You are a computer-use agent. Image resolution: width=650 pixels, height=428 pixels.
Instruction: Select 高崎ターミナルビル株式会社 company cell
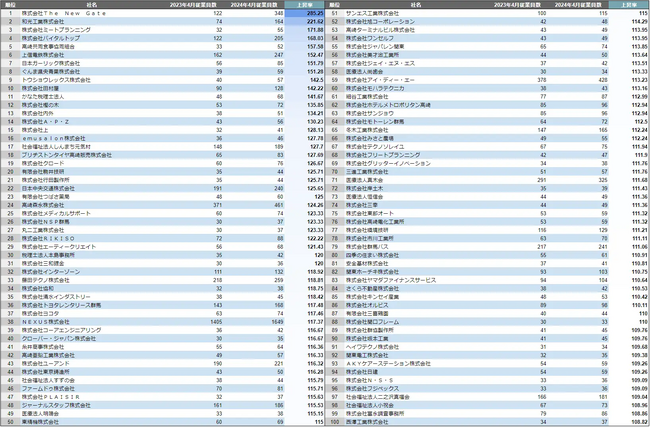coord(380,30)
